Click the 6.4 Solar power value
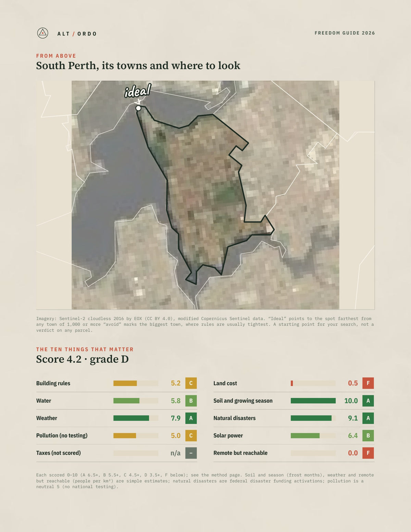 (353, 436)
